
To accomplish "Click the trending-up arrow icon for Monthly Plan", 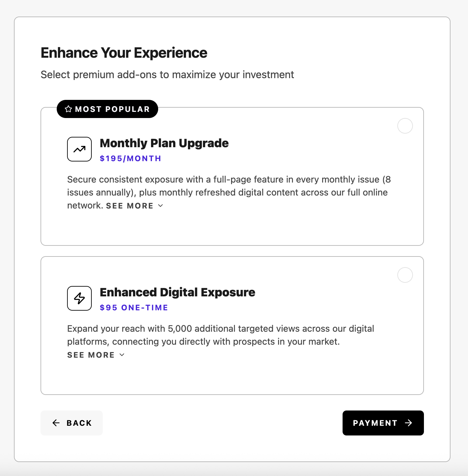I will click(x=79, y=149).
